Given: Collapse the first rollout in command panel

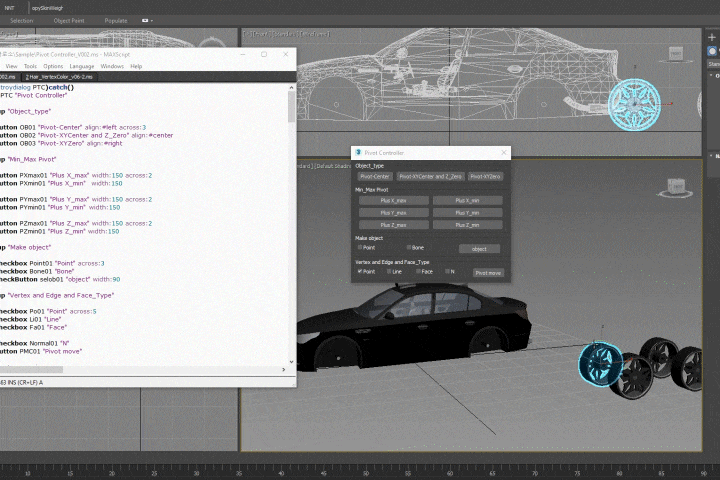Looking at the screenshot, I should coord(711,75).
